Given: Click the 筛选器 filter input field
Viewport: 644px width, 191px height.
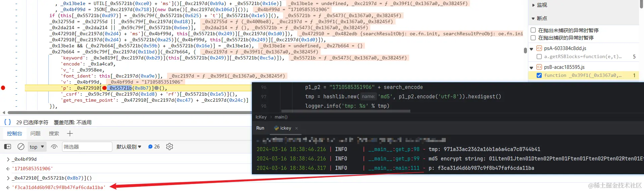Looking at the screenshot, I should point(87,147).
